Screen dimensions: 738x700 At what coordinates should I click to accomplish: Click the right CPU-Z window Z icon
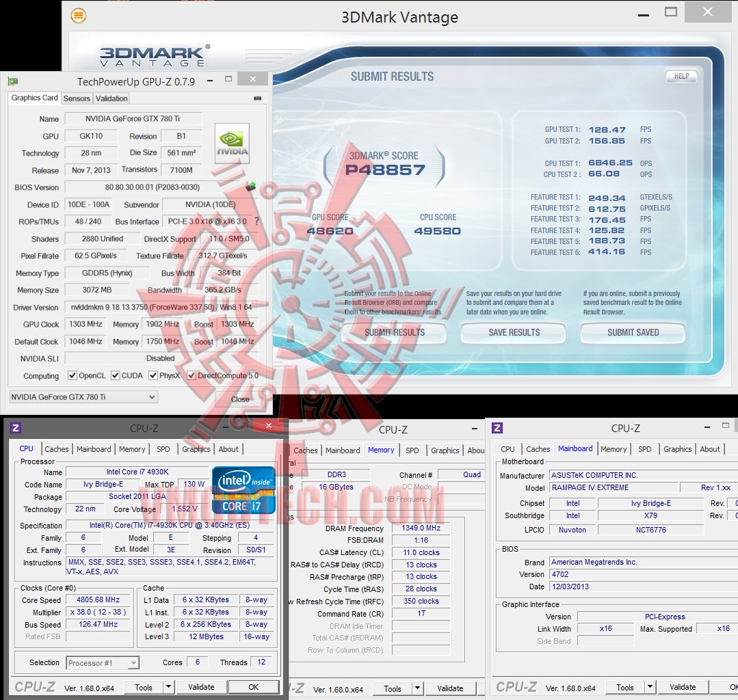pos(497,428)
